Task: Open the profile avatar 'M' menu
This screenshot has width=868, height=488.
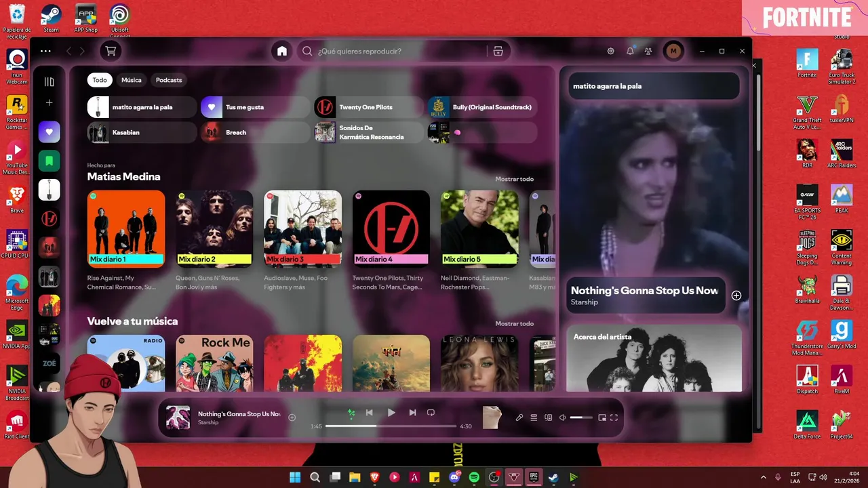Action: click(x=673, y=51)
